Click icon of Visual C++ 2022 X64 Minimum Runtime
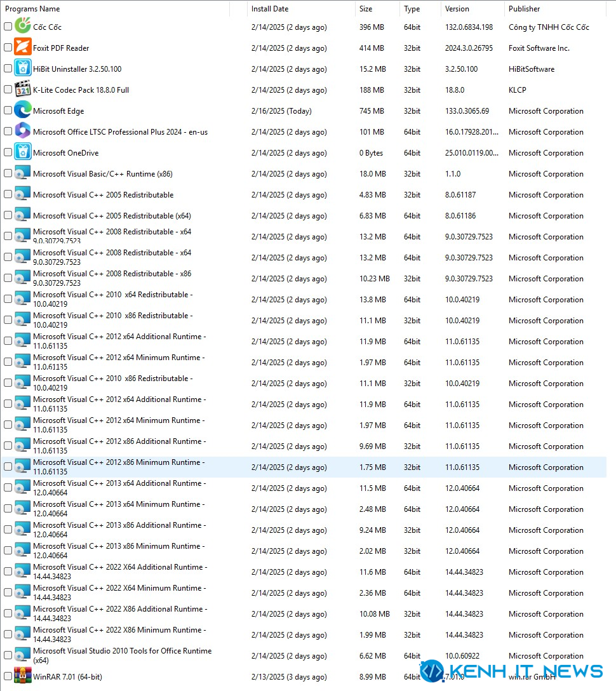The height and width of the screenshot is (691, 616). (22, 592)
